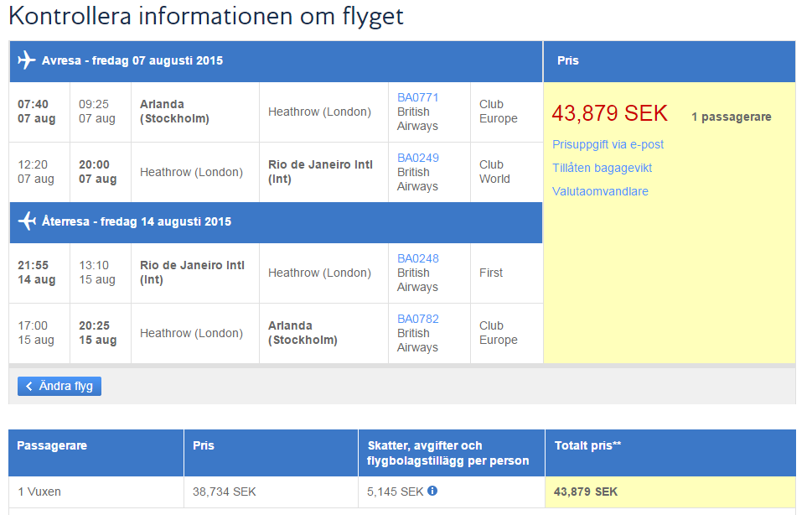Click the Pris header in yellow panel

point(567,60)
